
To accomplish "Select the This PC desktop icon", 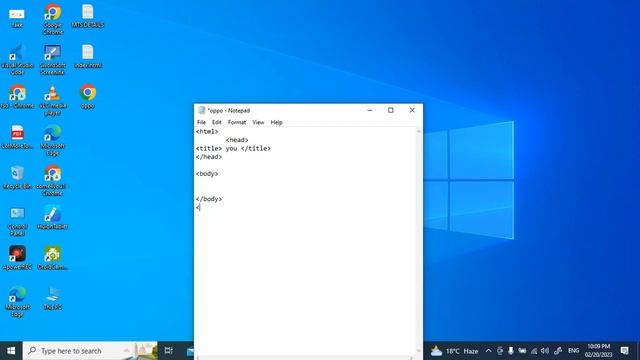I will (x=53, y=298).
